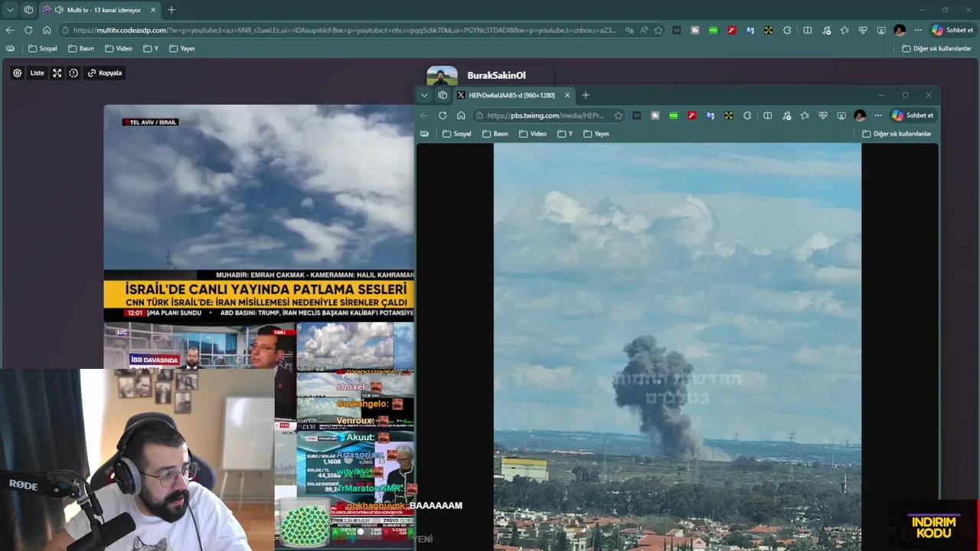Screen dimensions: 980x551
Task: Open Sosyal folder in front image window
Action: point(457,134)
